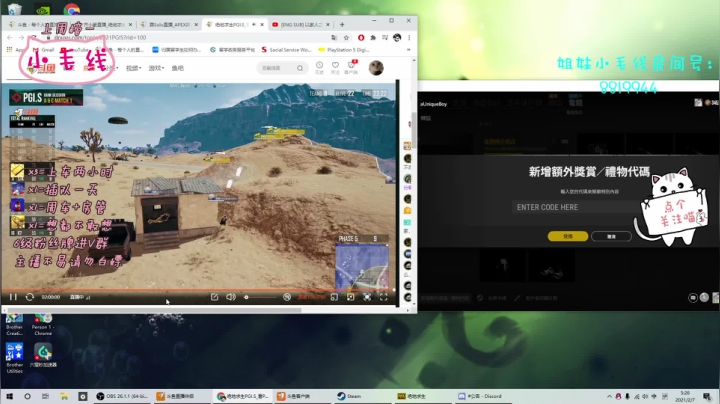Click the Opera extension icon in Chrome
This screenshot has width=720, height=404.
click(361, 38)
